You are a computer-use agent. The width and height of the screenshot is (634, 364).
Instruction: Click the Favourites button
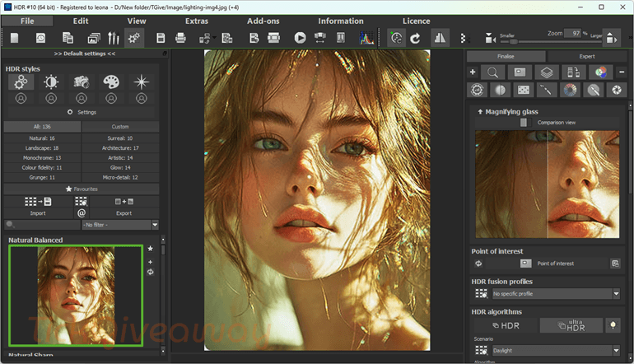pos(82,189)
